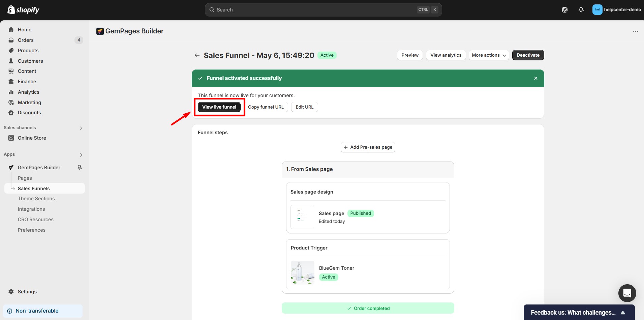Dismiss the funnel activated success banner
Image resolution: width=644 pixels, height=320 pixels.
(x=535, y=78)
